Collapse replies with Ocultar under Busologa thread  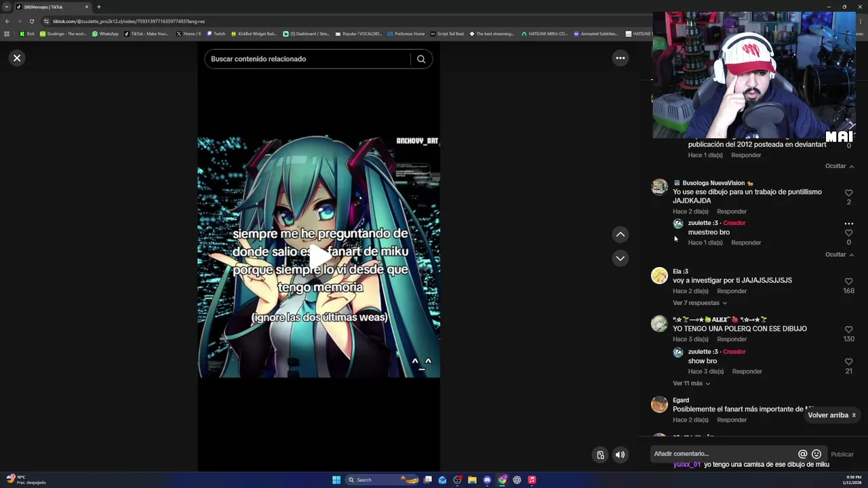[x=840, y=255]
